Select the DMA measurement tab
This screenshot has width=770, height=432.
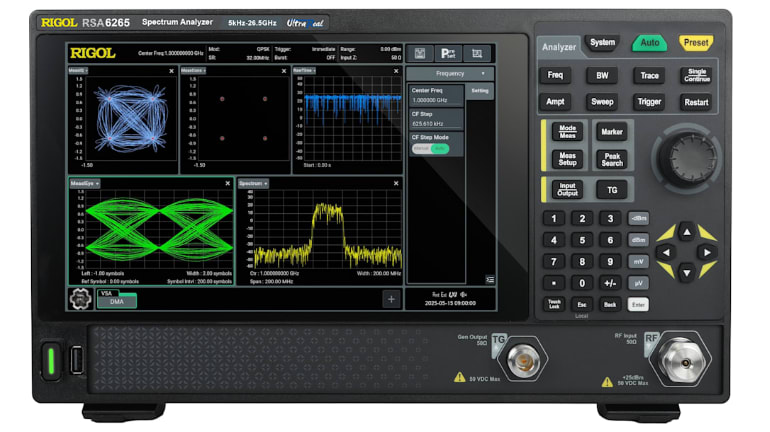[x=117, y=301]
